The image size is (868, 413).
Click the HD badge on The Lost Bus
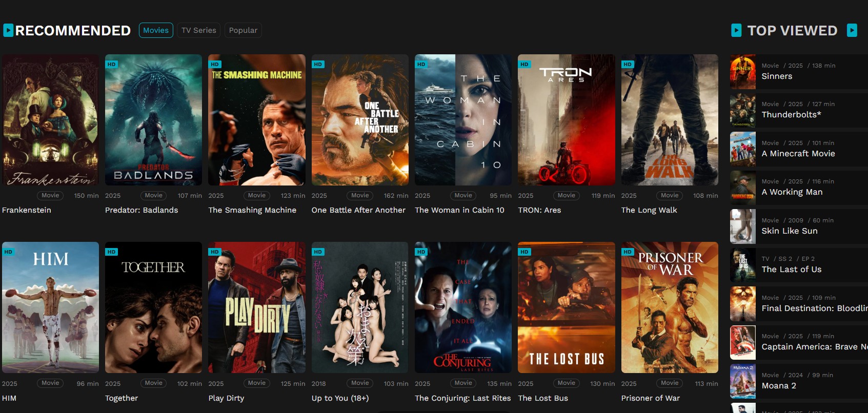point(524,252)
